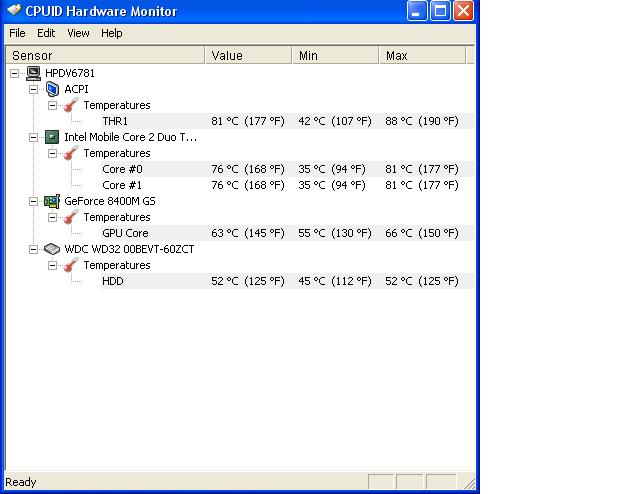Screen dimensions: 640x494
Task: Open the Edit menu
Action: pos(46,33)
